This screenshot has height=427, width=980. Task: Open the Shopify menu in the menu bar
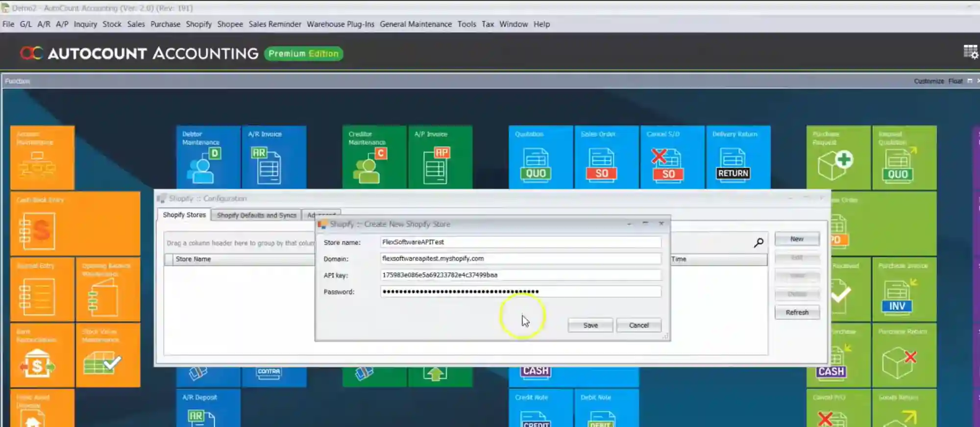pos(198,24)
